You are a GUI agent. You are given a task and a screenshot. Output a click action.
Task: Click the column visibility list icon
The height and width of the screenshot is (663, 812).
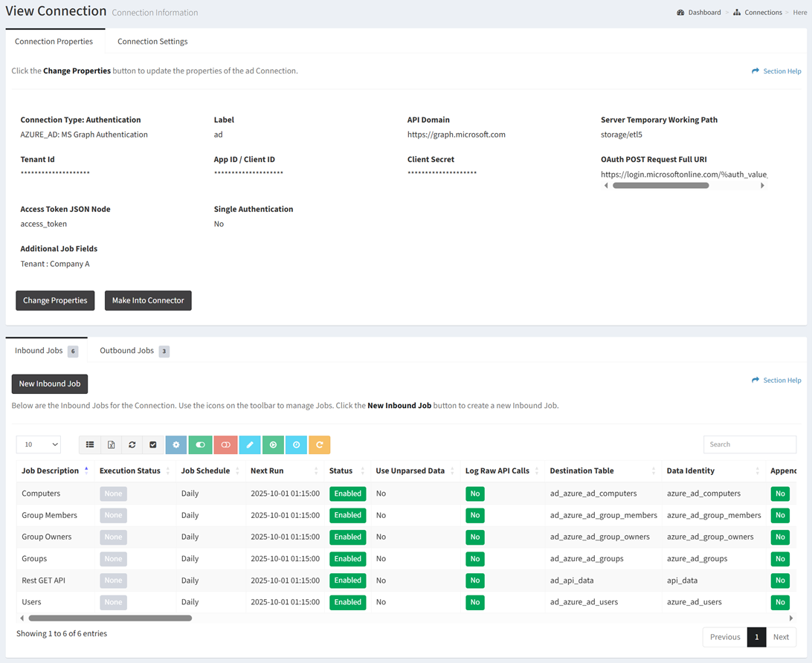point(90,444)
